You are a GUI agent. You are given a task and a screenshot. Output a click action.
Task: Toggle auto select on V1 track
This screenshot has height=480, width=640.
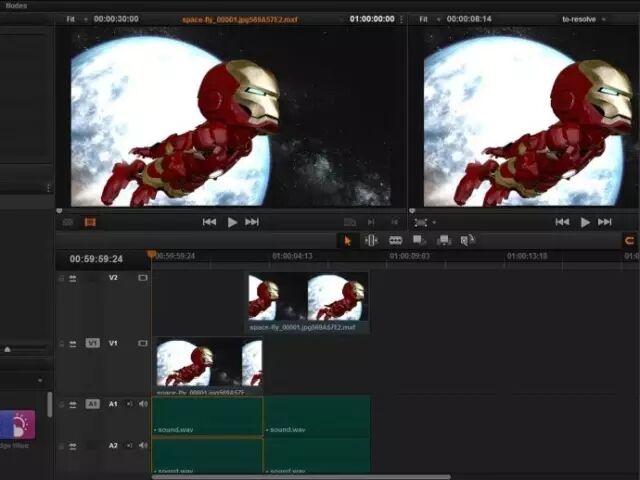tap(73, 344)
